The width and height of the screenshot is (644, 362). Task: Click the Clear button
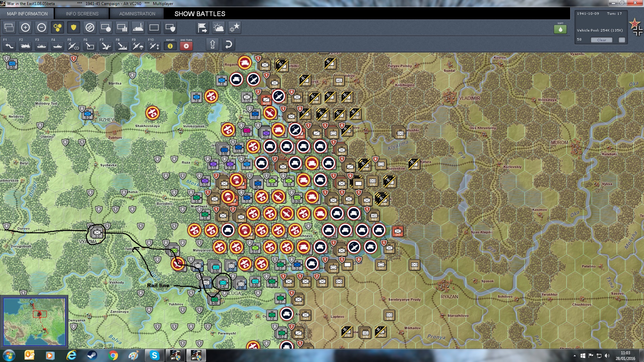tap(601, 40)
